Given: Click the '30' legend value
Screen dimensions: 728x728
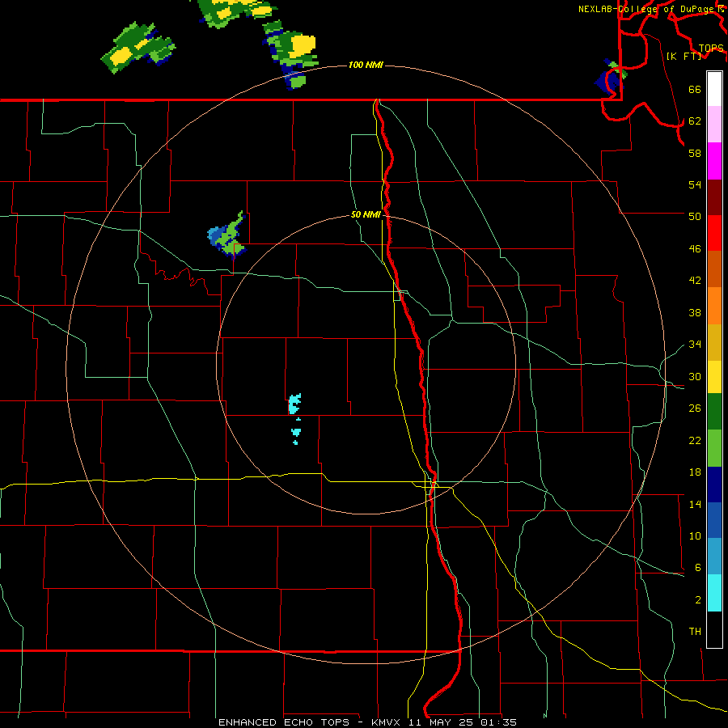Looking at the screenshot, I should [695, 376].
